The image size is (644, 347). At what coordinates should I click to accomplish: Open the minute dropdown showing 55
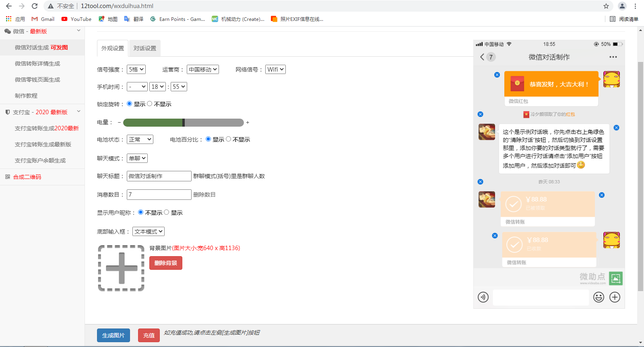tap(179, 87)
